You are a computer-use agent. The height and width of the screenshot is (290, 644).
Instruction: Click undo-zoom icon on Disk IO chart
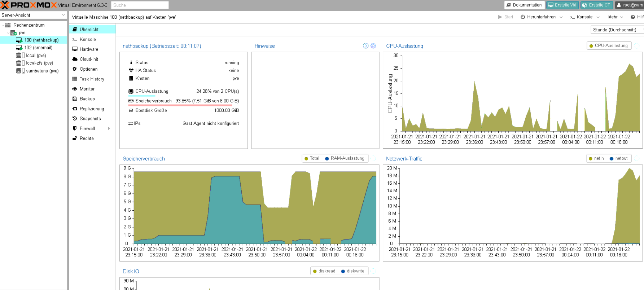pyautogui.click(x=373, y=271)
